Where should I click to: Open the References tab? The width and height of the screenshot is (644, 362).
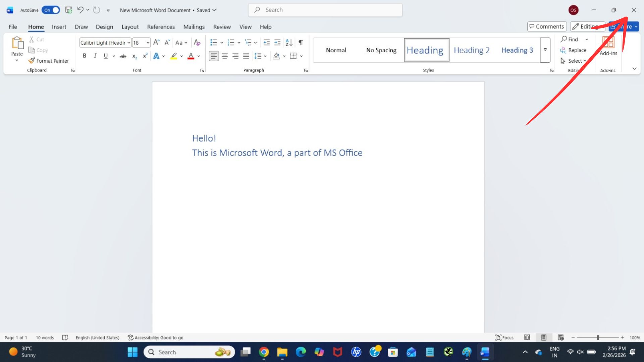[161, 27]
